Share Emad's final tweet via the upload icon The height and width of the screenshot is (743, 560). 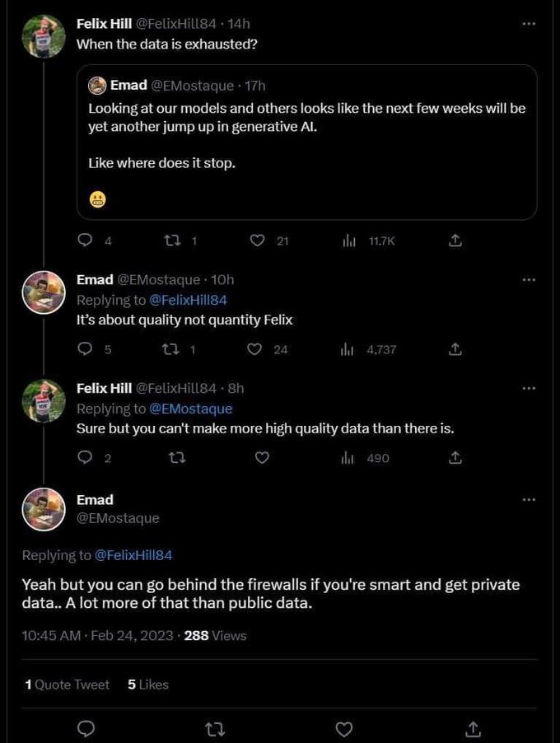click(x=473, y=729)
